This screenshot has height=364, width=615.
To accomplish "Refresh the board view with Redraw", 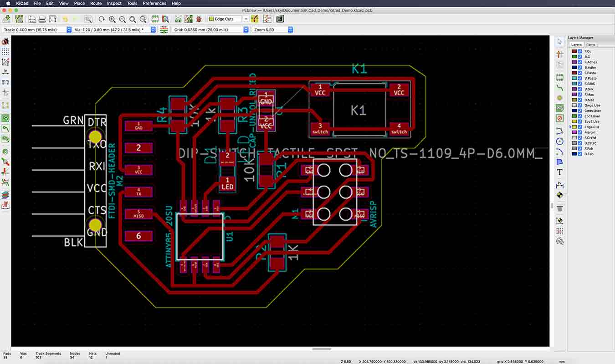I will click(x=102, y=19).
